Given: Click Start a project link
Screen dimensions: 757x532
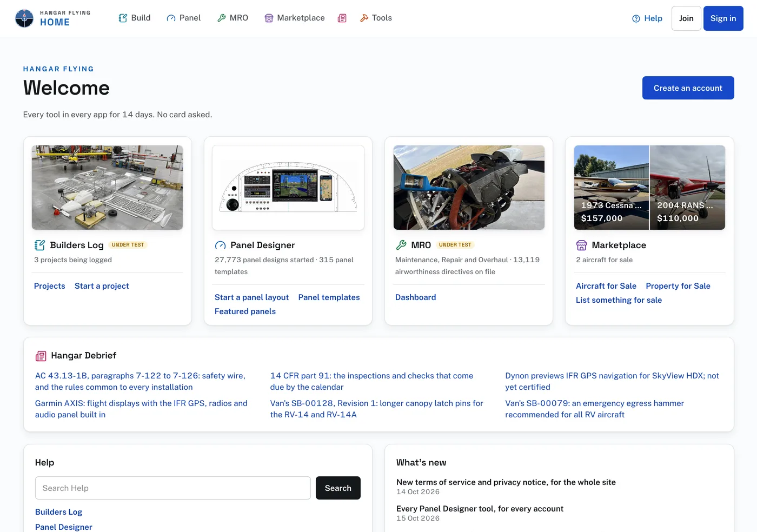Looking at the screenshot, I should (102, 286).
